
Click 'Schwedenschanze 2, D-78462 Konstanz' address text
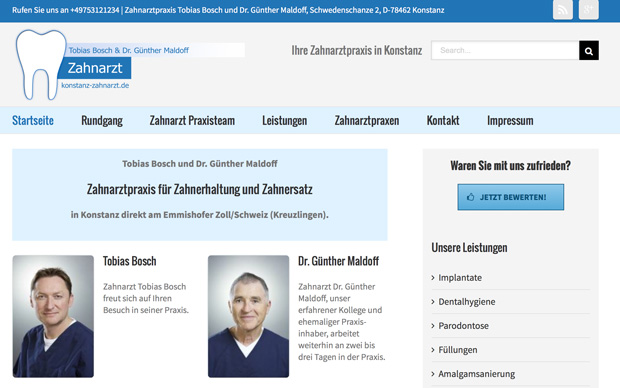tap(377, 10)
